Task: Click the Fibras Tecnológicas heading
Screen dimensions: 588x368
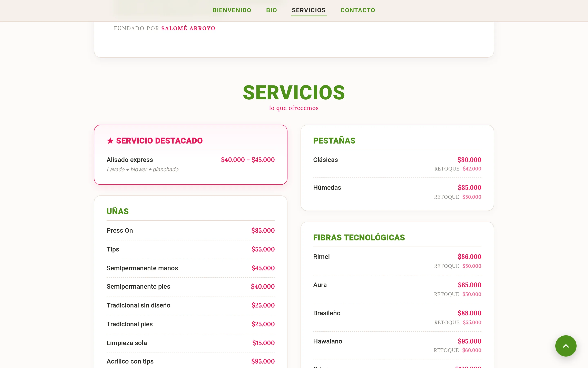Action: 359,238
